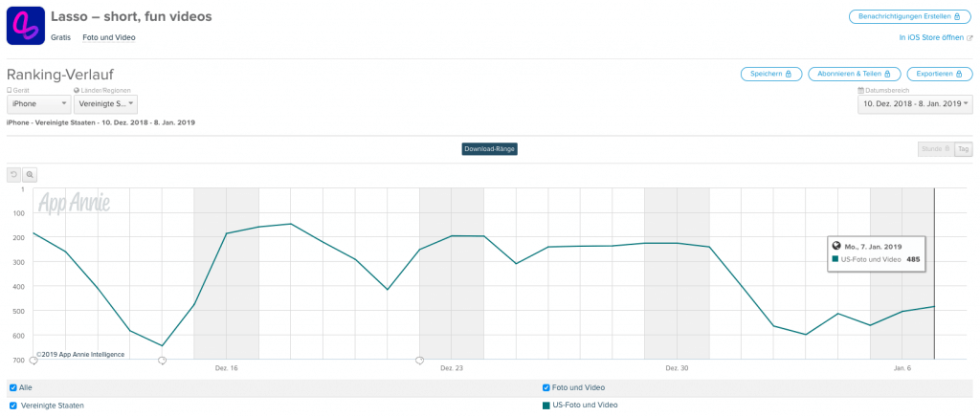The width and height of the screenshot is (980, 417).
Task: Switch to Stunde view
Action: pos(936,149)
